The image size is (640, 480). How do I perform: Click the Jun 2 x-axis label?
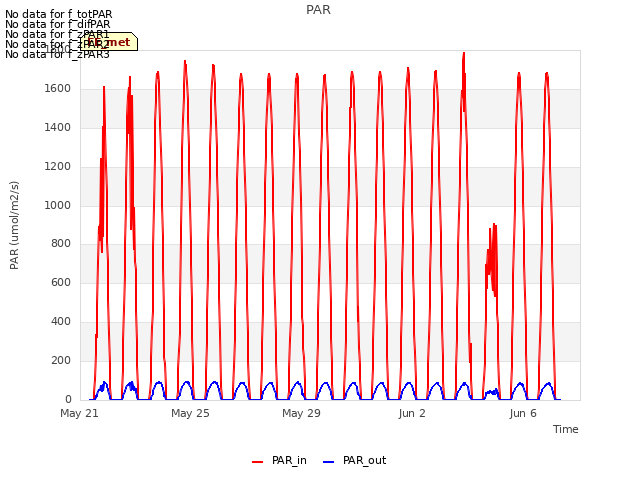412,413
